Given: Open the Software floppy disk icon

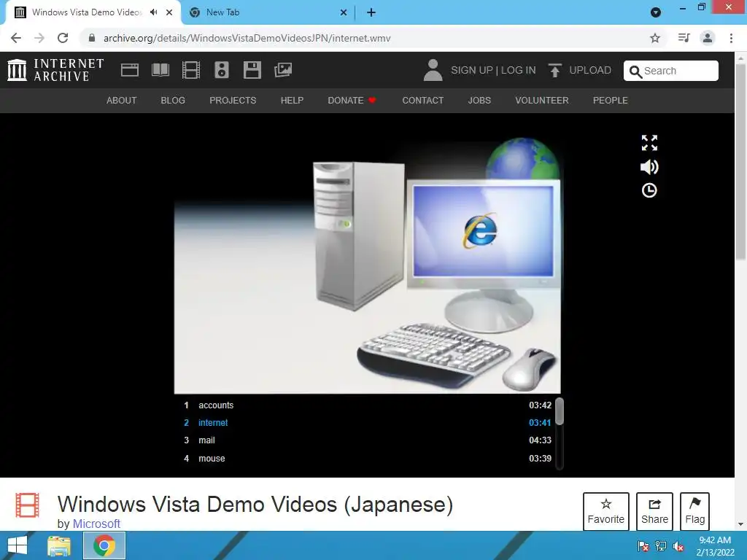Looking at the screenshot, I should [252, 70].
